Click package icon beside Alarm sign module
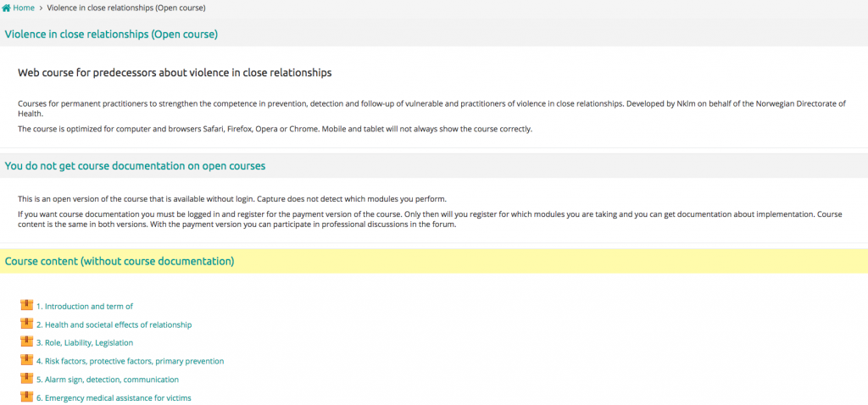Viewport: 868px width, 405px height. [26, 379]
